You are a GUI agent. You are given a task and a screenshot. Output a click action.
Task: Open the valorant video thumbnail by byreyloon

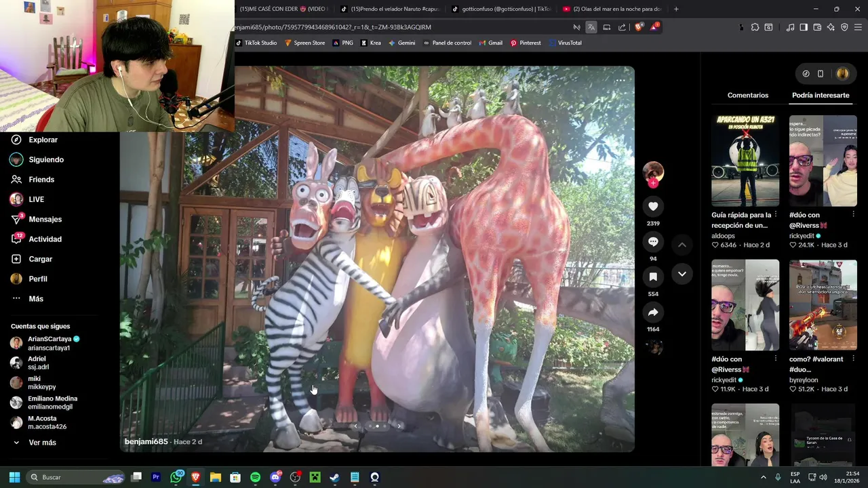tap(823, 305)
